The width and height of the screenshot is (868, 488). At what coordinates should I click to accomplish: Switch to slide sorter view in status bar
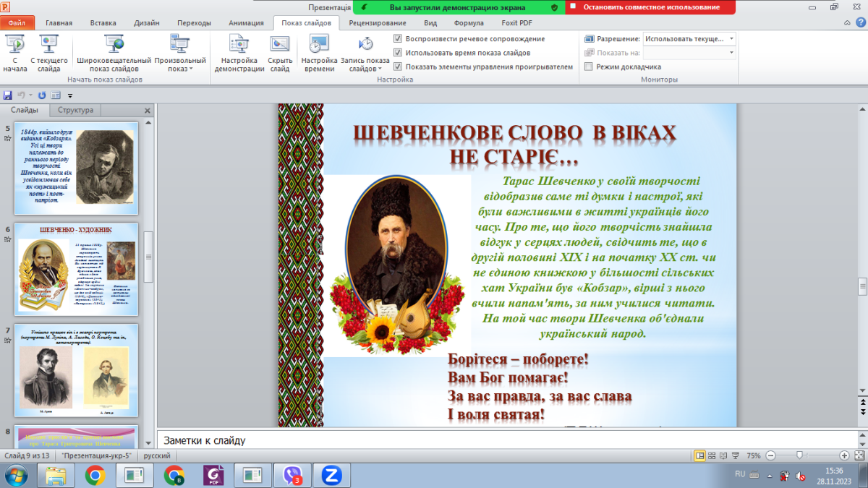pos(712,456)
